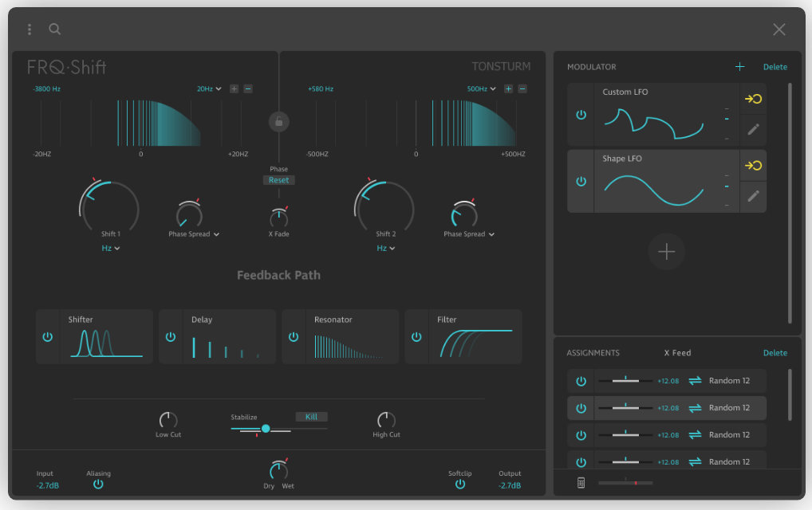Enable the Shifter module power toggle

47,336
